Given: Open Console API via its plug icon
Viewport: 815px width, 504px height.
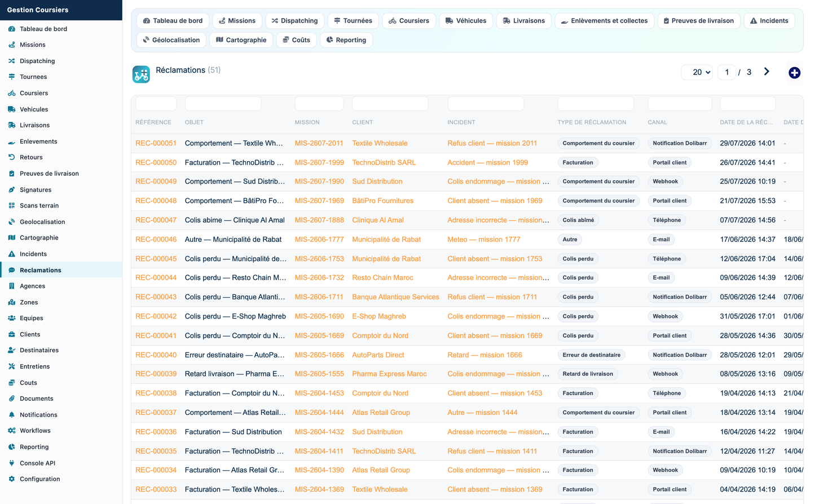Looking at the screenshot, I should [x=12, y=463].
